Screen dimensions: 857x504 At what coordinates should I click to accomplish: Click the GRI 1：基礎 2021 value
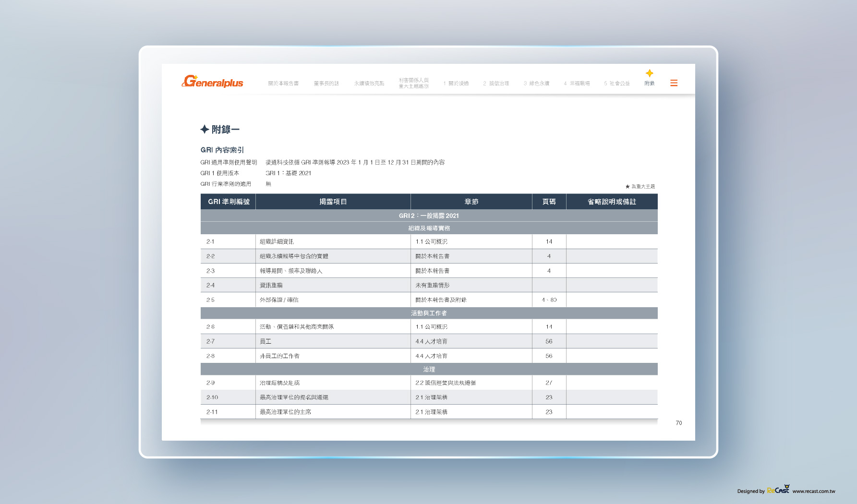[289, 173]
